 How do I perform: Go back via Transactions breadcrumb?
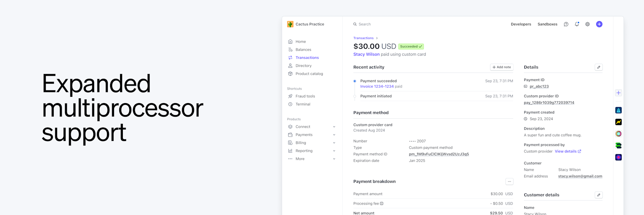363,38
